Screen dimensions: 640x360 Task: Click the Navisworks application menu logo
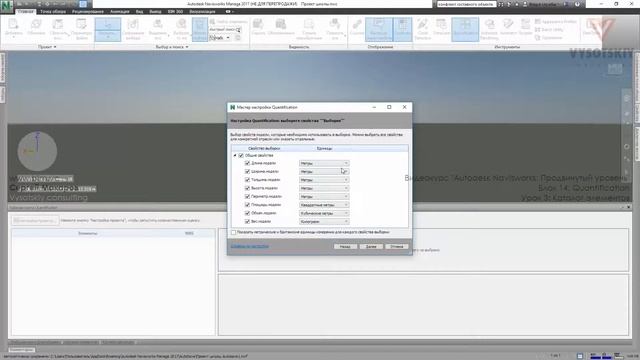point(7,7)
